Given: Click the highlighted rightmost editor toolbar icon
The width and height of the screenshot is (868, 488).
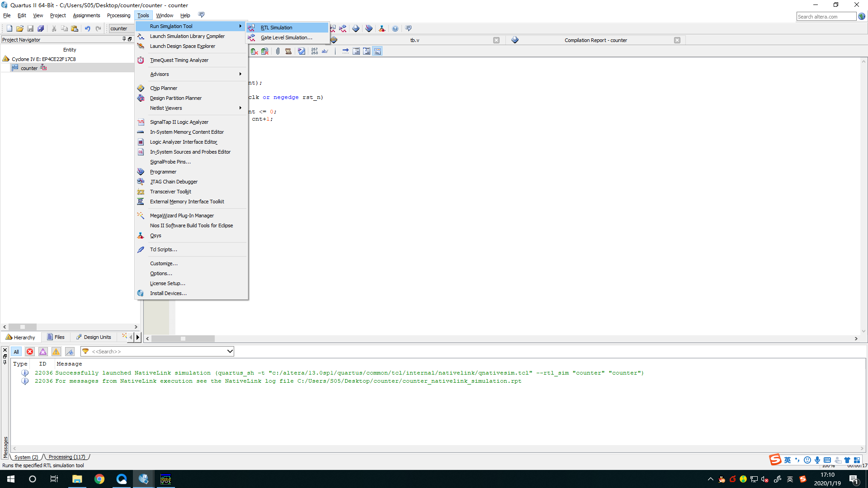Looking at the screenshot, I should coord(378,51).
